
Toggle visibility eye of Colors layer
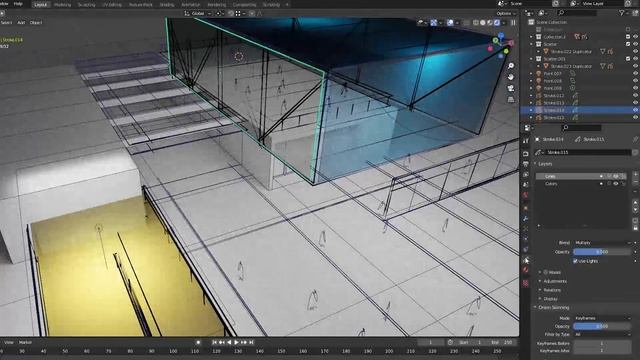616,184
